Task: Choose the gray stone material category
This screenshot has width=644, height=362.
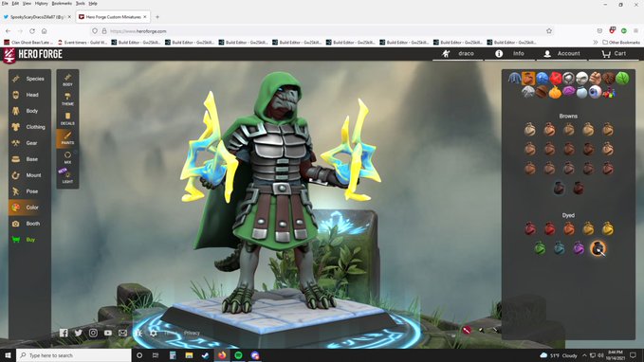Action: [x=528, y=92]
